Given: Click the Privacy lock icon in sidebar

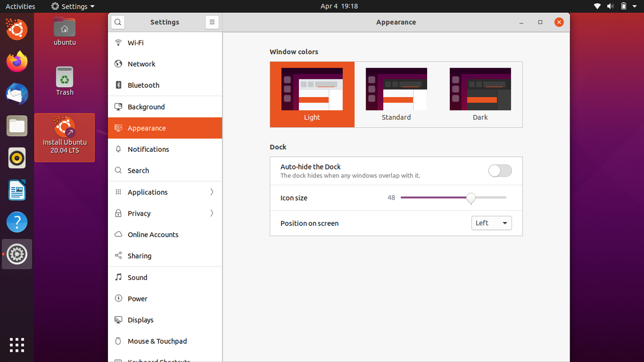Looking at the screenshot, I should coord(119,213).
